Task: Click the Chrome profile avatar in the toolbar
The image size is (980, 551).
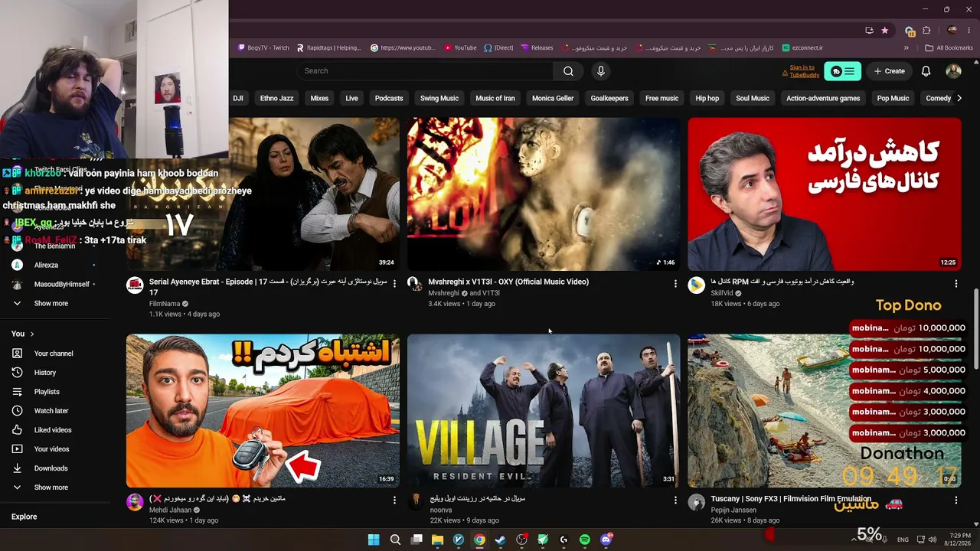Action: tap(952, 31)
